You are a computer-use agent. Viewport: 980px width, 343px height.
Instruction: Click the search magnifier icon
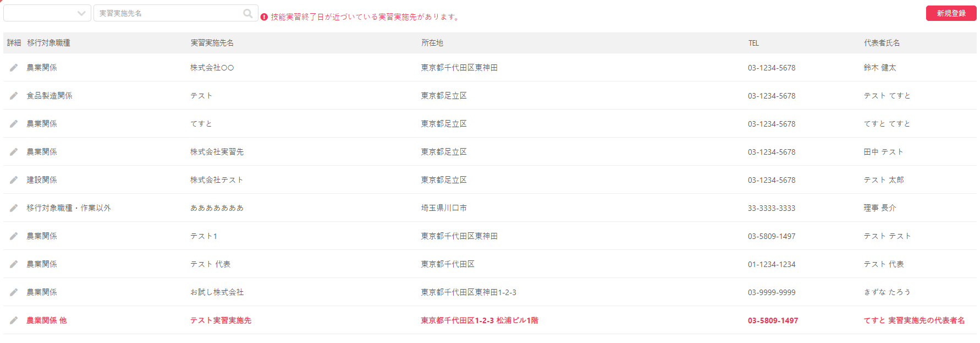[x=248, y=13]
